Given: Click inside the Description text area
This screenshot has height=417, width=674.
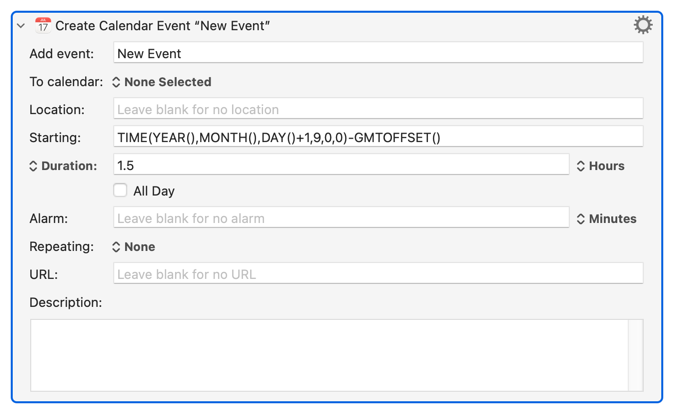Looking at the screenshot, I should coord(328,355).
